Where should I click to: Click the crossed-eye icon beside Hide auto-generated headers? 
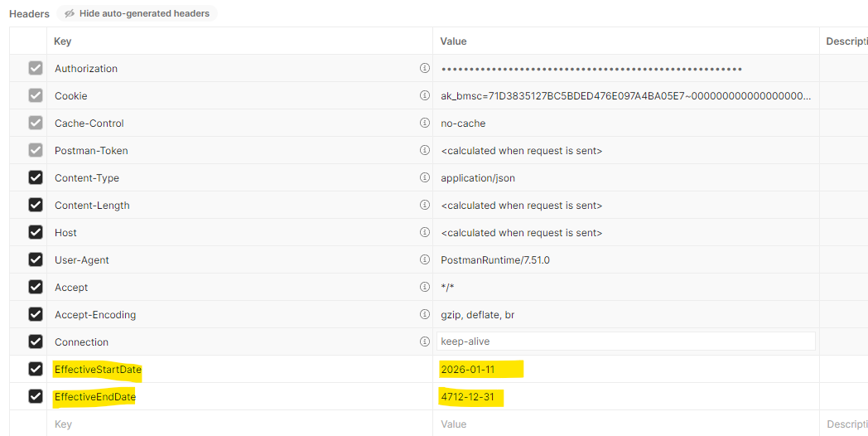[70, 13]
